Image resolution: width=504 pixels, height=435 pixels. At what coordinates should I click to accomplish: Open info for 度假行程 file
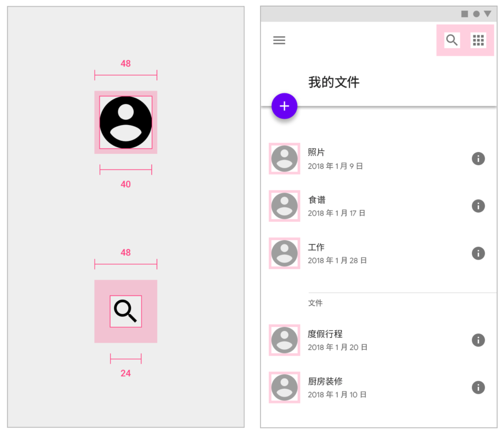click(478, 340)
